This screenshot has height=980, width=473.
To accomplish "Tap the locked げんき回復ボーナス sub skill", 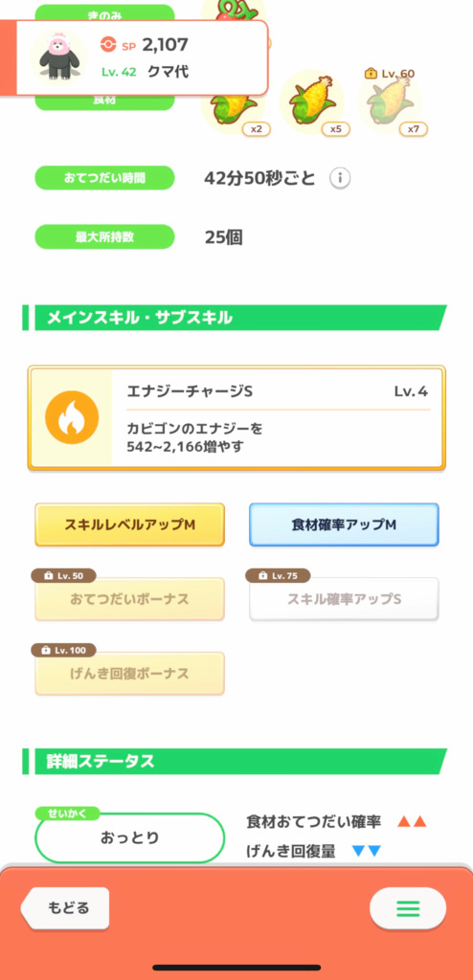I will [129, 674].
